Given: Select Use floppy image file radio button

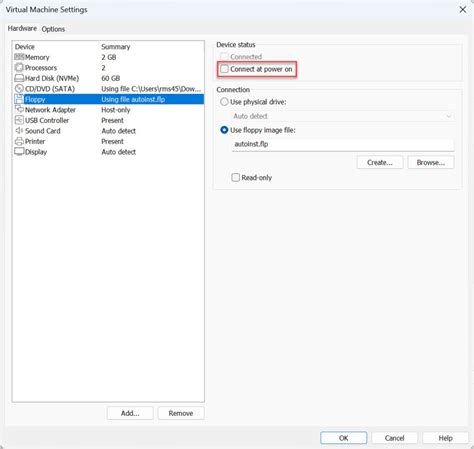Looking at the screenshot, I should coord(224,130).
